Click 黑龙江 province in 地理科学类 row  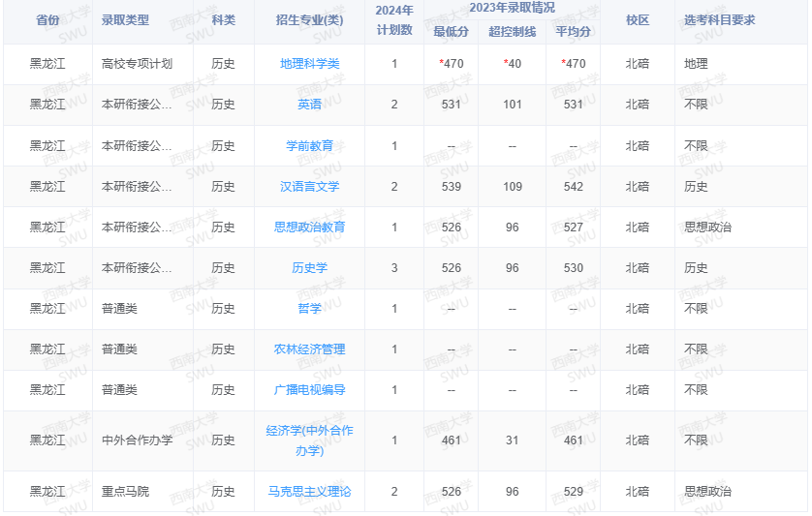pyautogui.click(x=47, y=64)
